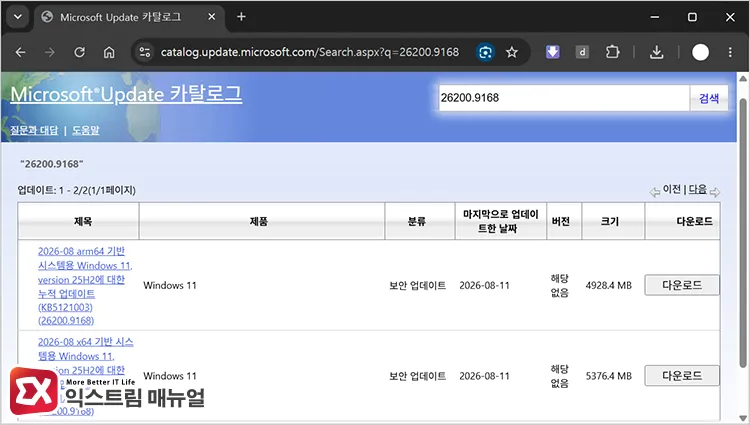
Task: Open the arm64 KB5121003 update link
Action: pyautogui.click(x=85, y=285)
